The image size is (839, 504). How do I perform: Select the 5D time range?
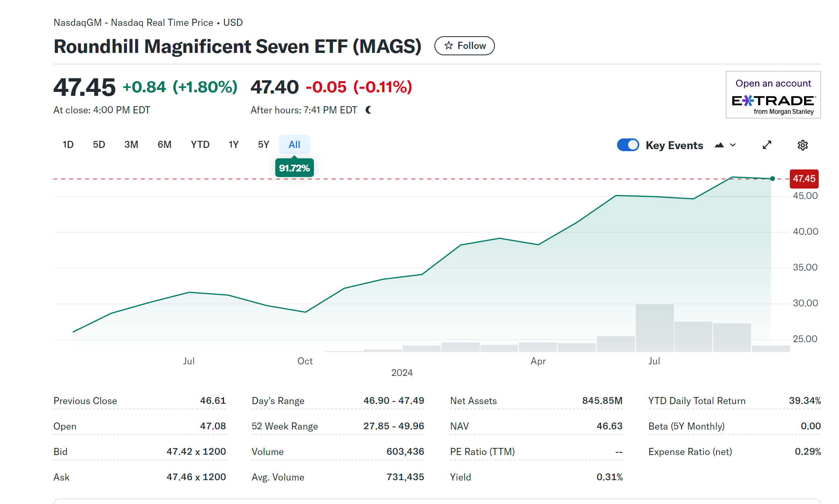click(x=99, y=144)
